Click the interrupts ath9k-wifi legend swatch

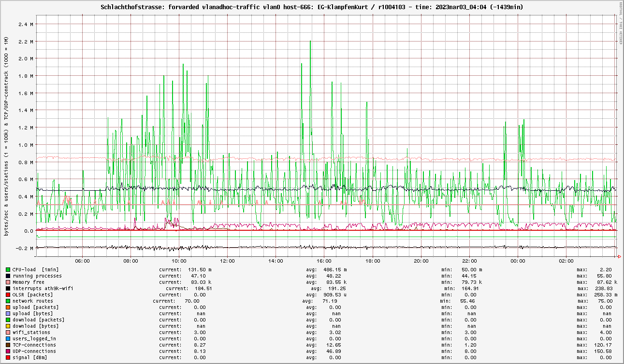(x=8, y=289)
